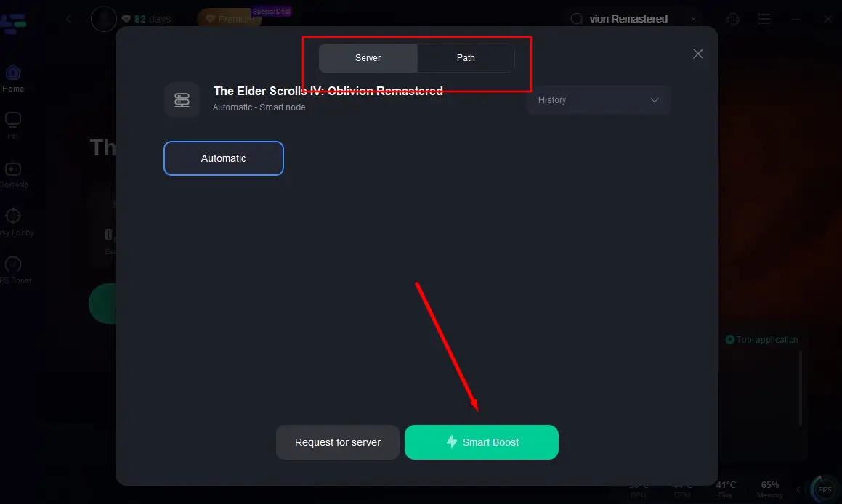The height and width of the screenshot is (504, 842).
Task: Open the FPS Boost sidebar icon
Action: pos(13,264)
